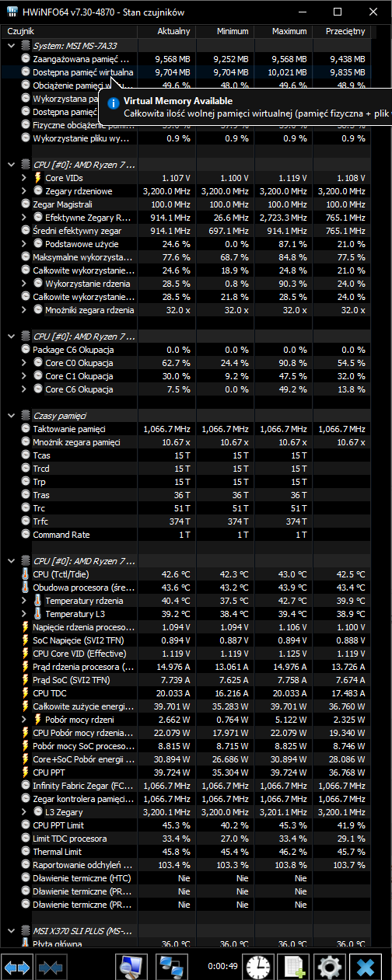Select the Mnożnik zegara pamięci row
The width and height of the screenshot is (392, 980).
tap(185, 441)
